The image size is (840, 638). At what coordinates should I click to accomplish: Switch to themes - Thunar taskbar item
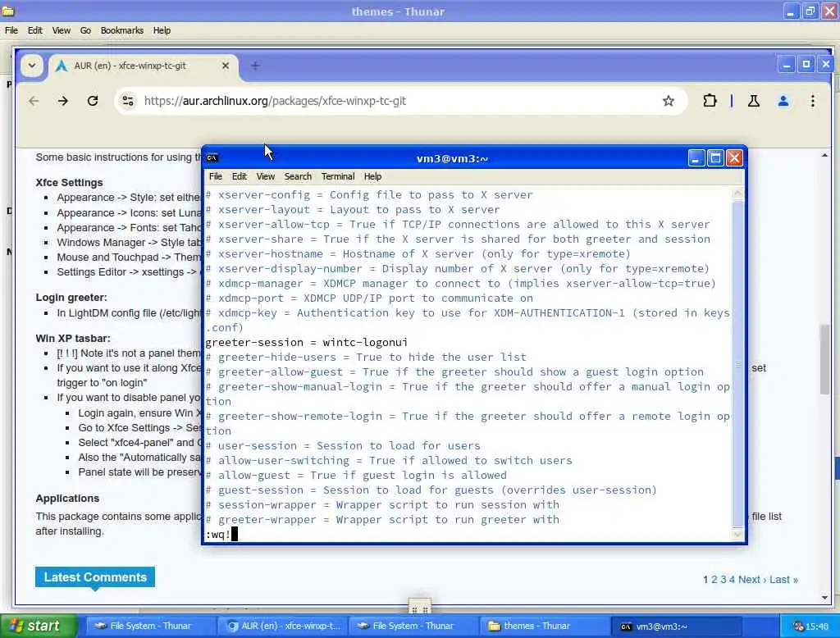[x=545, y=626]
